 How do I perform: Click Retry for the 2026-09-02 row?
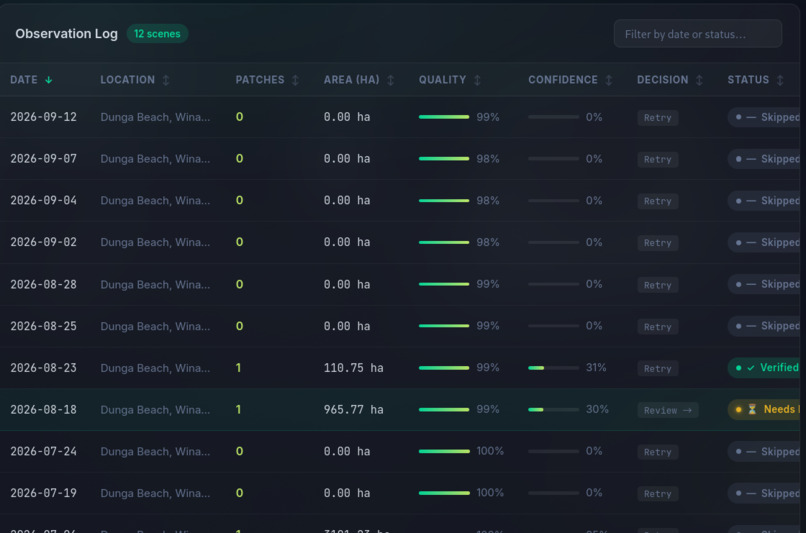click(x=658, y=243)
